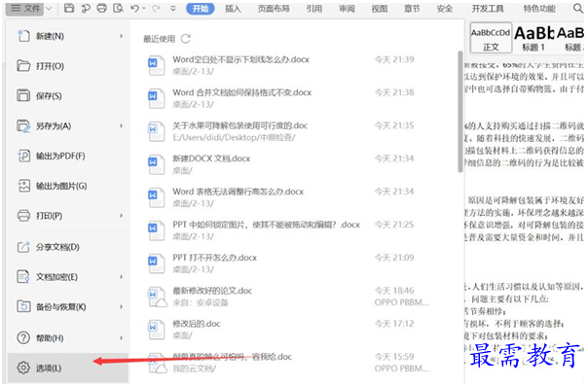Apply the 标题 1 style
The width and height of the screenshot is (588, 386).
(x=533, y=38)
